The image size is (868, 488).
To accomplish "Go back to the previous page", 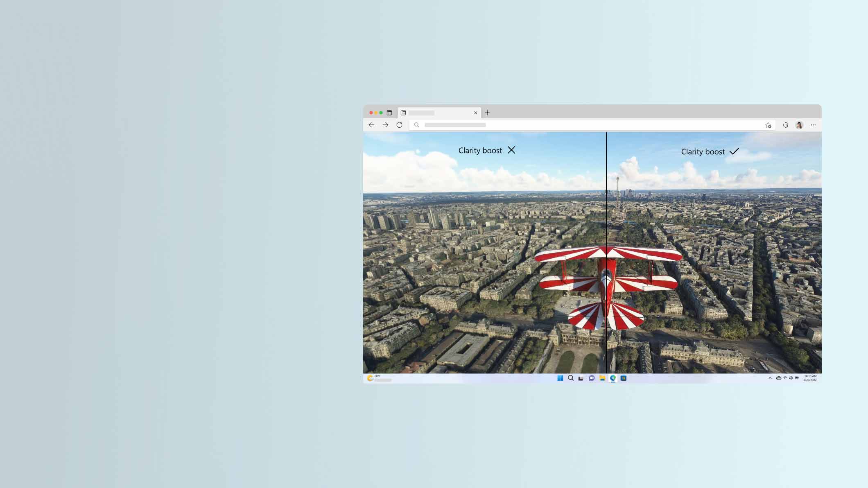I will tap(371, 125).
